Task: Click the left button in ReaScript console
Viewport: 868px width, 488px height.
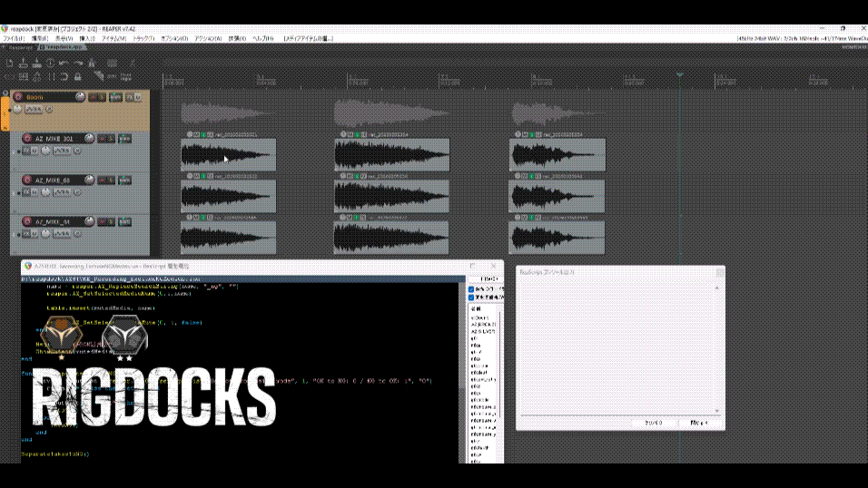Action: 654,423
